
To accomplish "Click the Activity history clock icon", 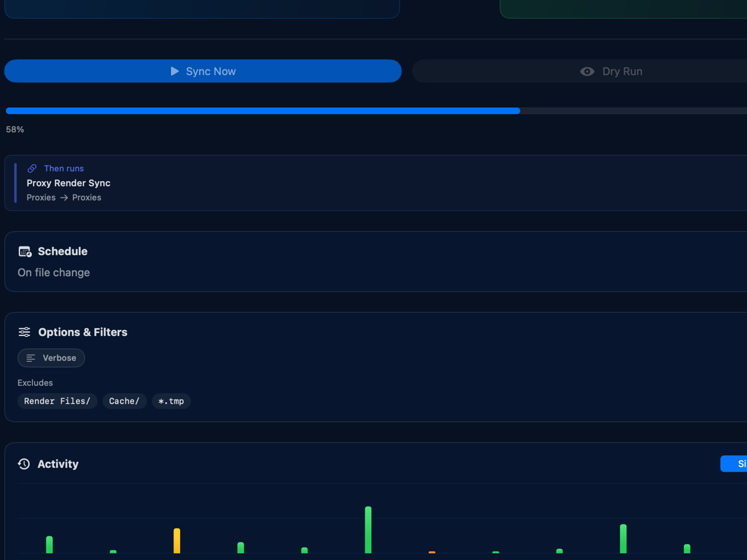I will pyautogui.click(x=24, y=464).
